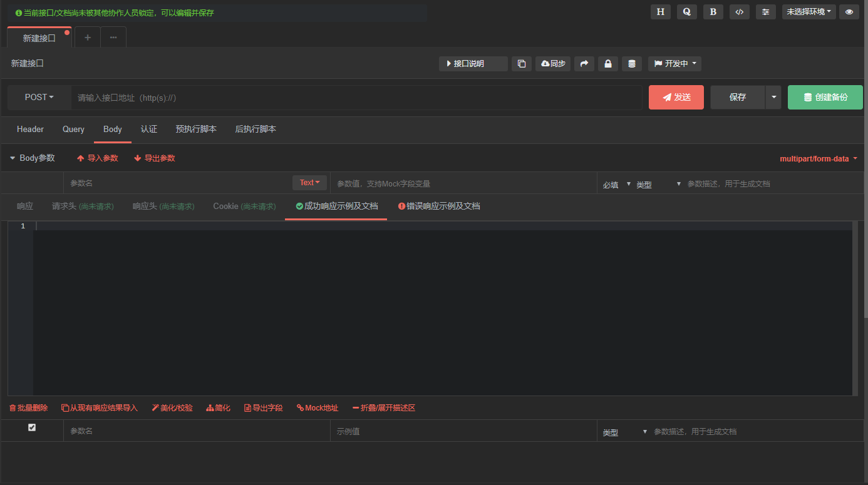The height and width of the screenshot is (485, 868).
Task: Click the code generation icon
Action: point(739,12)
